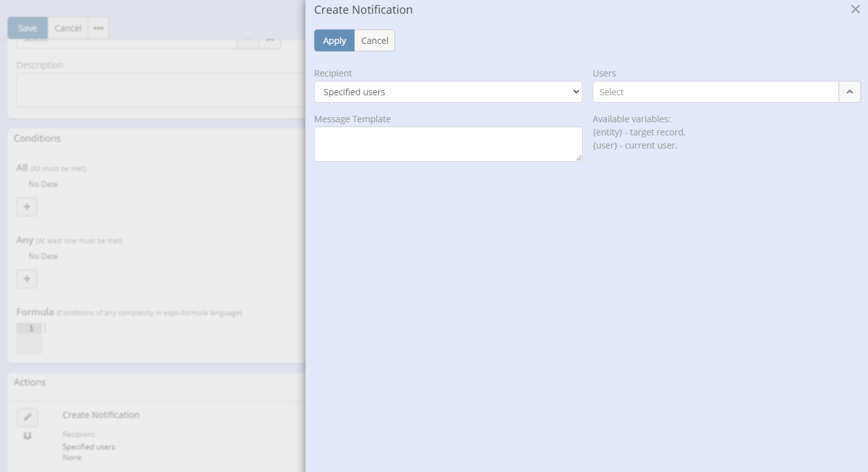This screenshot has height=472, width=868.
Task: Click the "Available variables:" text
Action: [632, 119]
